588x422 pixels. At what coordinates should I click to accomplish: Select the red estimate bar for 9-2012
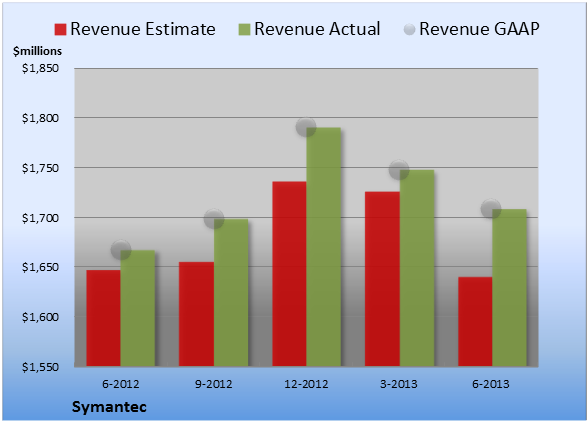[196, 314]
